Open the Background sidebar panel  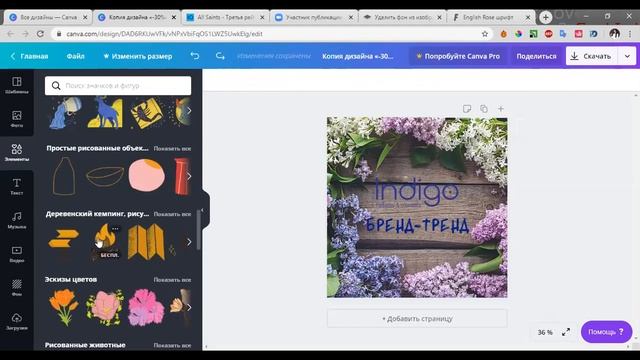click(17, 287)
